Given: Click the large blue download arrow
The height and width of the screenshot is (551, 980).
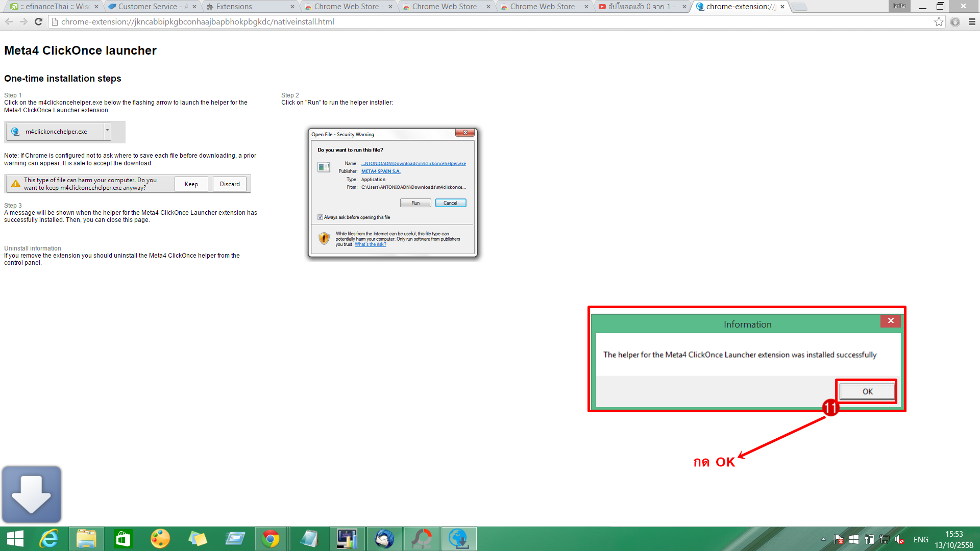Looking at the screenshot, I should coord(32,494).
